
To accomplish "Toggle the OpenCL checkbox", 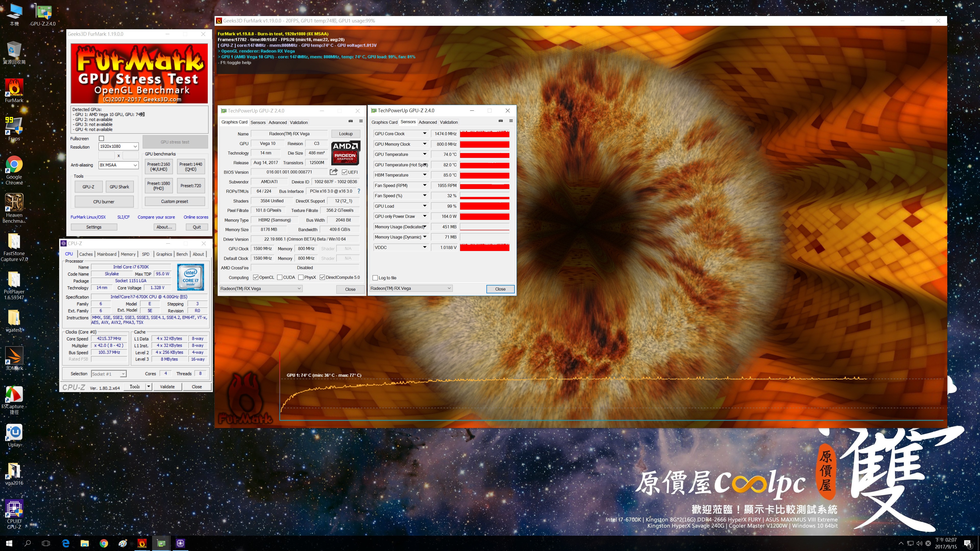I will pos(256,277).
